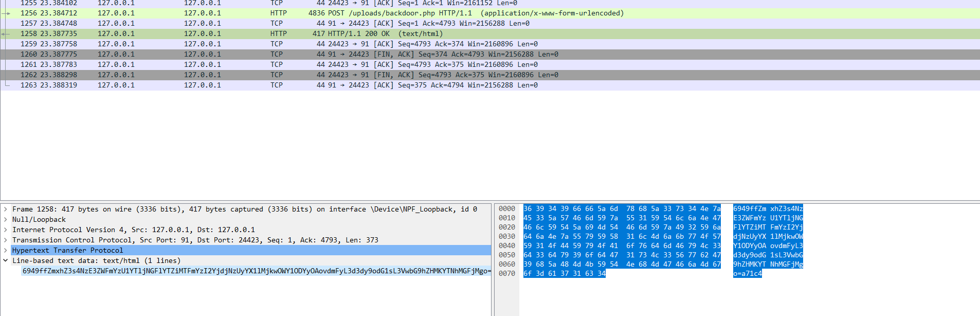980x316 pixels.
Task: Click ASCII text 'o=a71c4' in hex pane
Action: point(747,274)
